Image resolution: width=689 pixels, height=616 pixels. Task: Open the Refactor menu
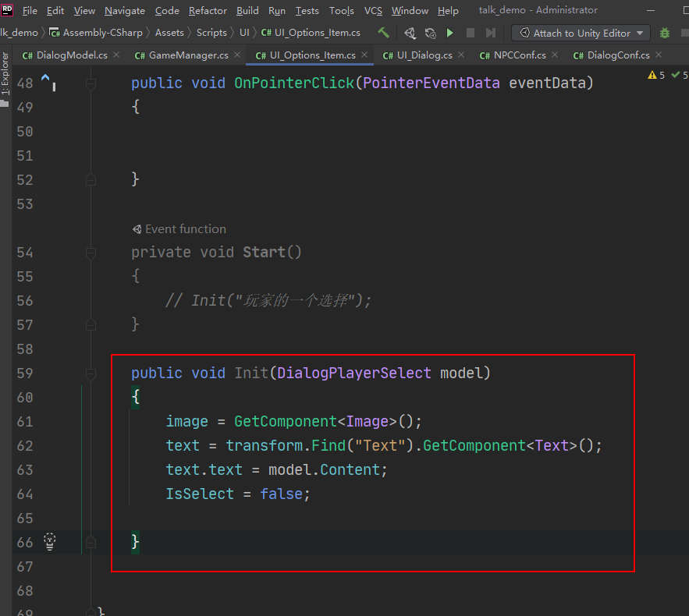208,11
